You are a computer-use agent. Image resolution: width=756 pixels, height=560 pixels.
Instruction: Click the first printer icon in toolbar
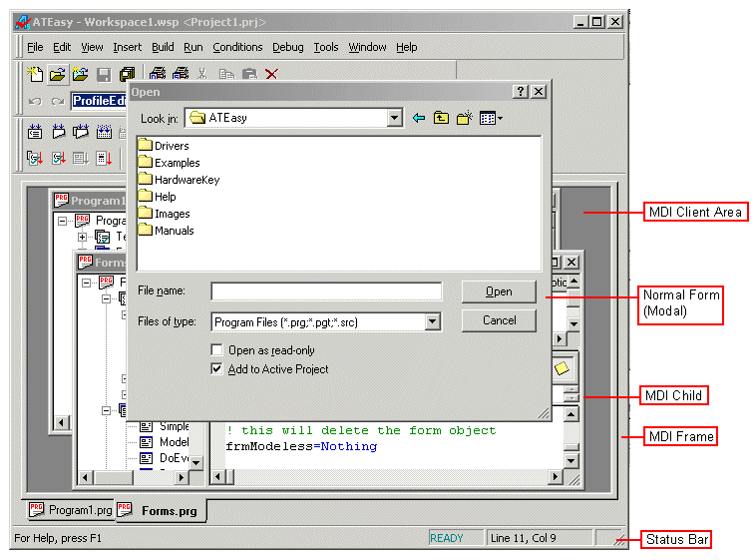coord(158,74)
